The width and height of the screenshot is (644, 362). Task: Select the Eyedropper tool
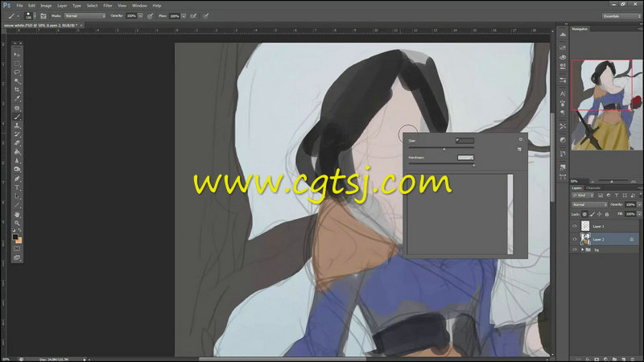pos(17,99)
